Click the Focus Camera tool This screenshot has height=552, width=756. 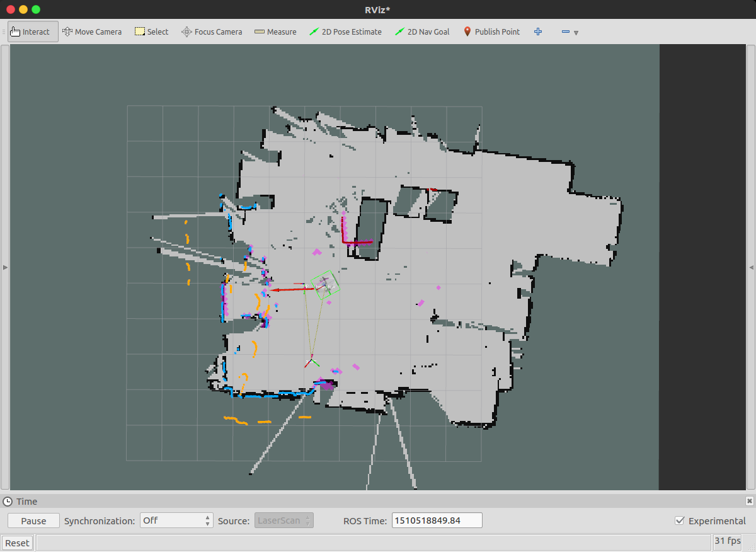tap(212, 32)
